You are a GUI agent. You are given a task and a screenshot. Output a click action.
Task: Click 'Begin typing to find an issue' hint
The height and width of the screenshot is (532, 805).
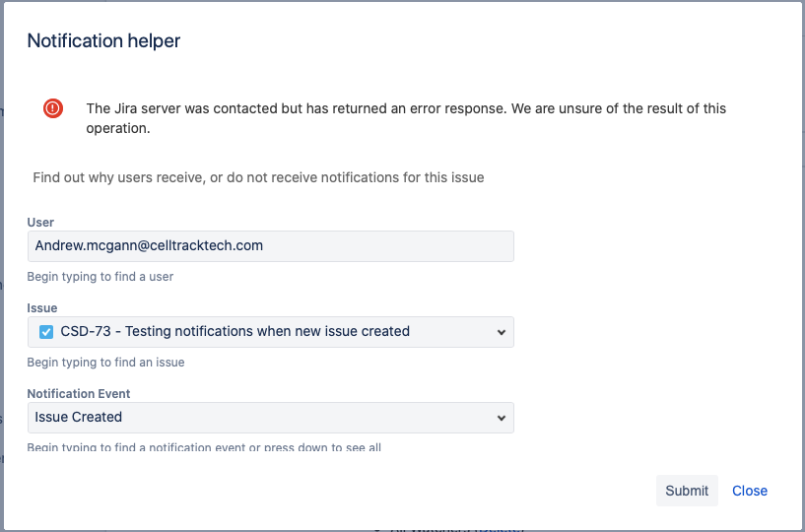(105, 362)
